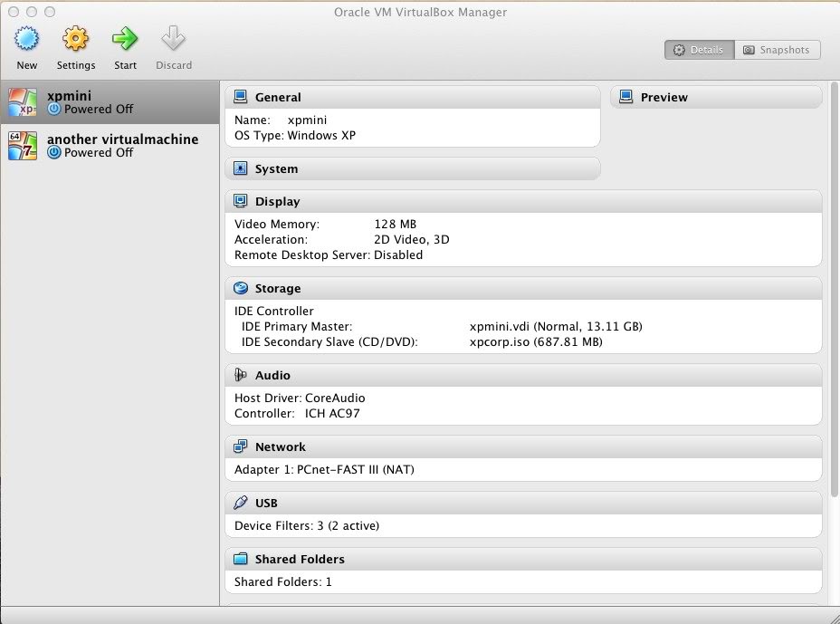Viewport: 840px width, 624px height.
Task: Open the Network settings heading
Action: (523, 446)
